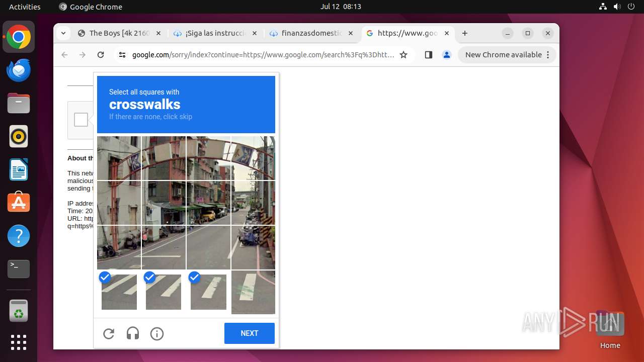The image size is (644, 362).
Task: Open Rhythmbox from the dock
Action: click(x=19, y=136)
